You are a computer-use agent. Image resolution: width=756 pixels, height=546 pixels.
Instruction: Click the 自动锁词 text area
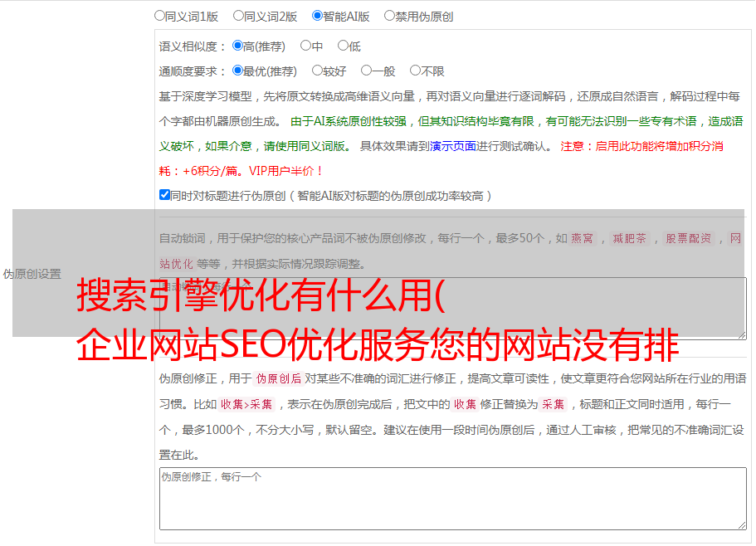[453, 309]
